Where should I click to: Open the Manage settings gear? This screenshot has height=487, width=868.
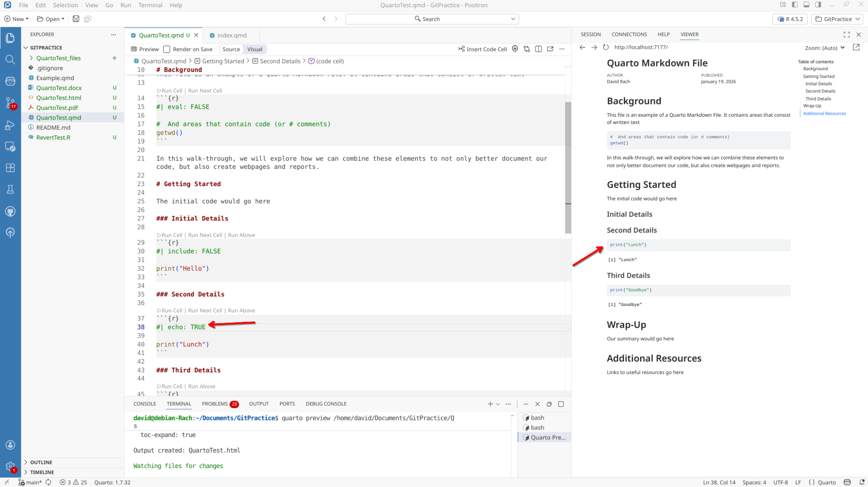pyautogui.click(x=10, y=466)
